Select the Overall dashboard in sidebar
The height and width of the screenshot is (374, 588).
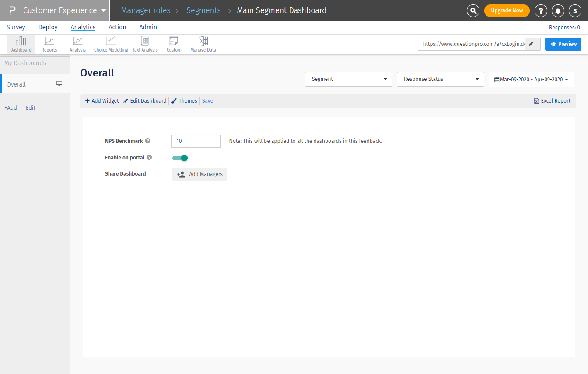point(35,84)
